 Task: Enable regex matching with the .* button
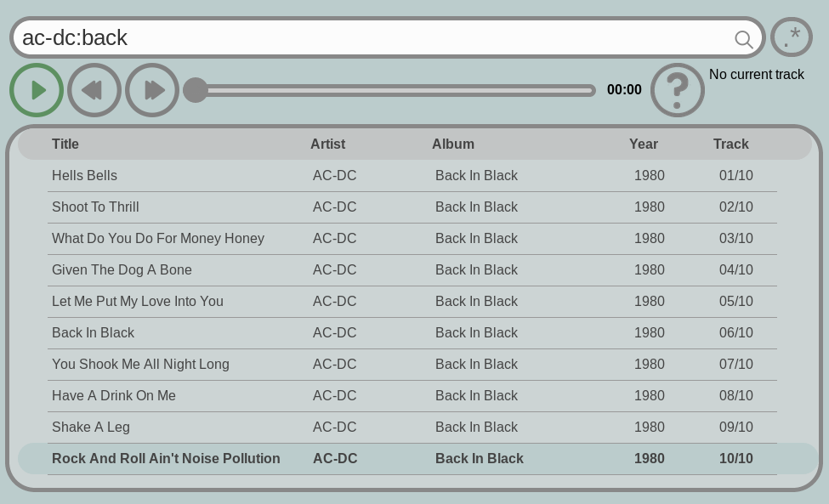(x=792, y=37)
